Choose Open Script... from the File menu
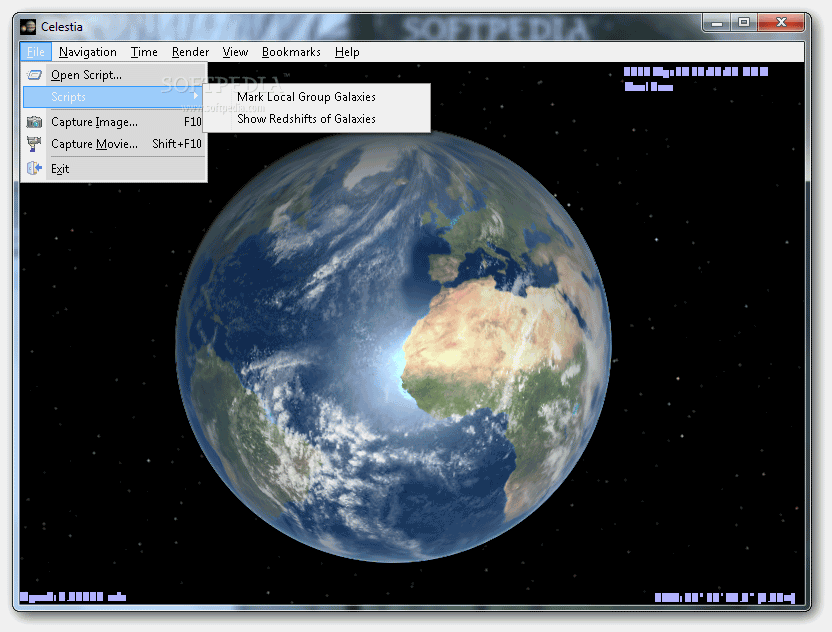This screenshot has height=632, width=832. pyautogui.click(x=114, y=75)
